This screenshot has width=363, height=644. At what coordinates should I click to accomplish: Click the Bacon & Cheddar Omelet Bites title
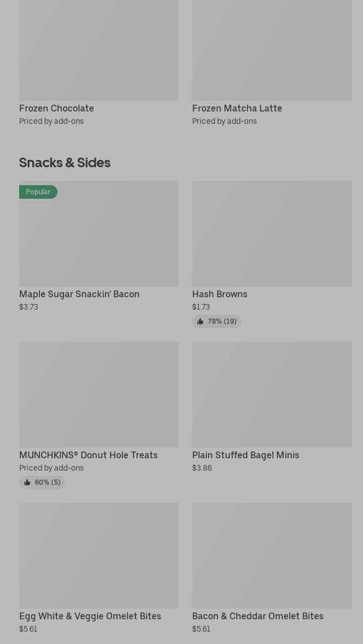[258, 616]
